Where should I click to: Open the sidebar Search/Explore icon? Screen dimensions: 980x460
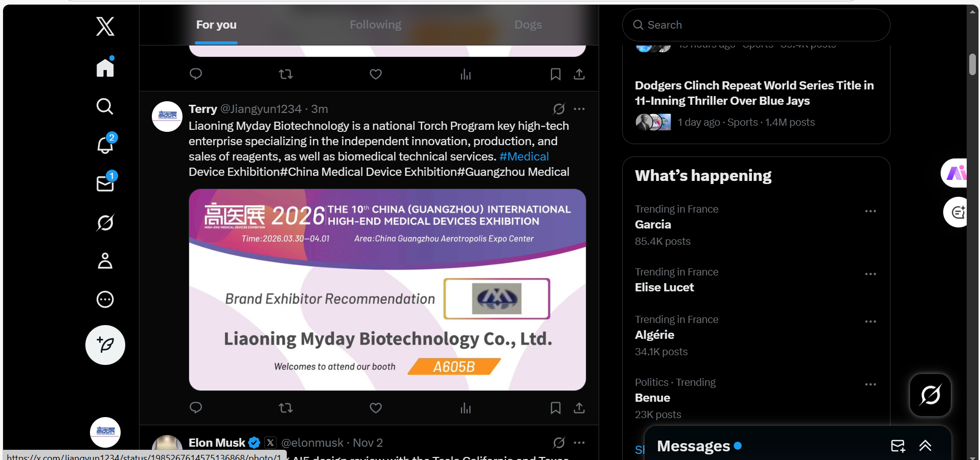(105, 106)
